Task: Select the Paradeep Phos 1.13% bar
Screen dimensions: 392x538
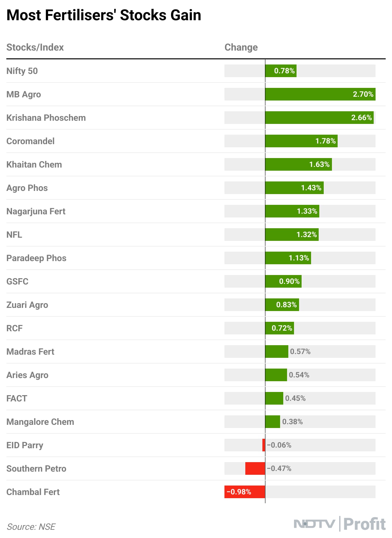Action: 288,258
